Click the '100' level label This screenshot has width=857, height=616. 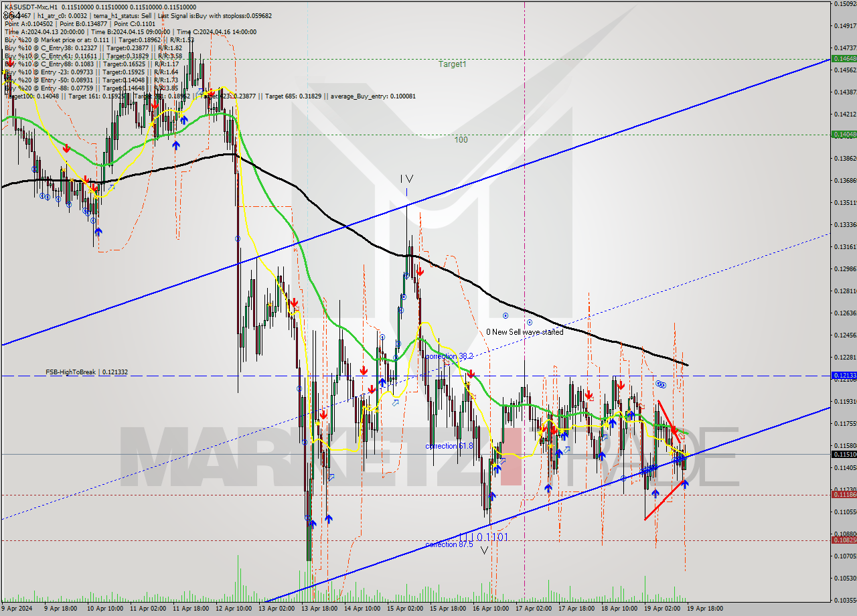pos(461,140)
